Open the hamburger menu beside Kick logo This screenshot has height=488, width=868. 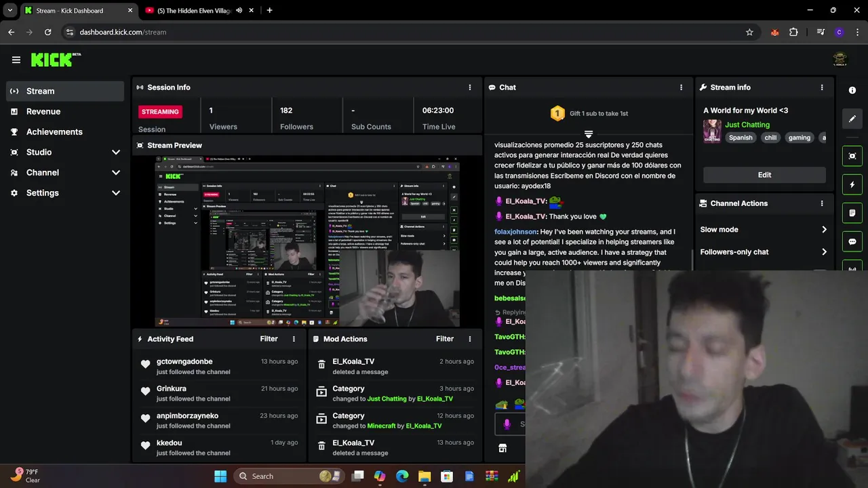click(16, 60)
